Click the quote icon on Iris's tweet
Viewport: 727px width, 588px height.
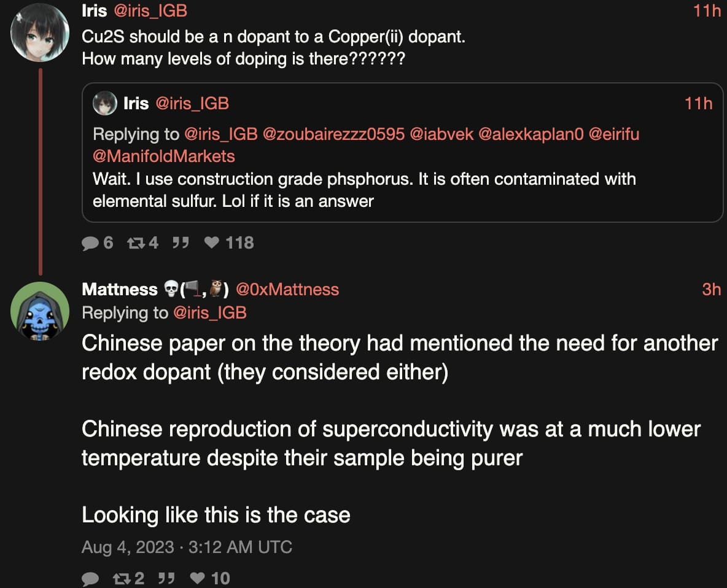click(180, 243)
